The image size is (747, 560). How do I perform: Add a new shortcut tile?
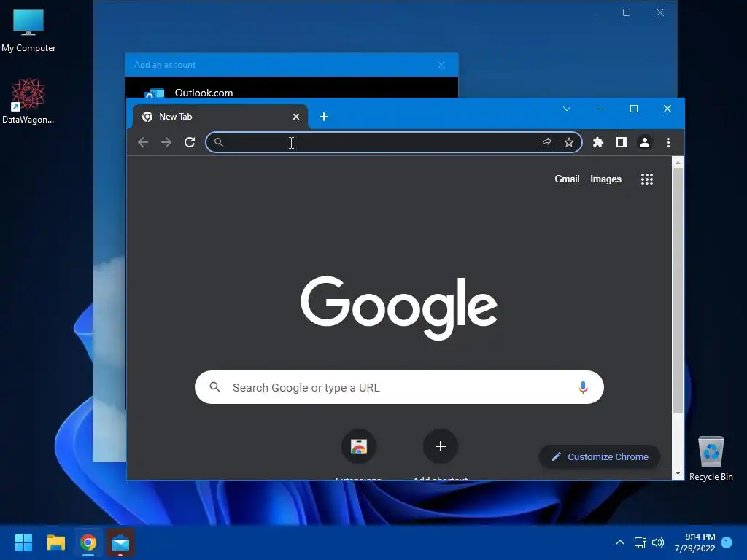440,446
